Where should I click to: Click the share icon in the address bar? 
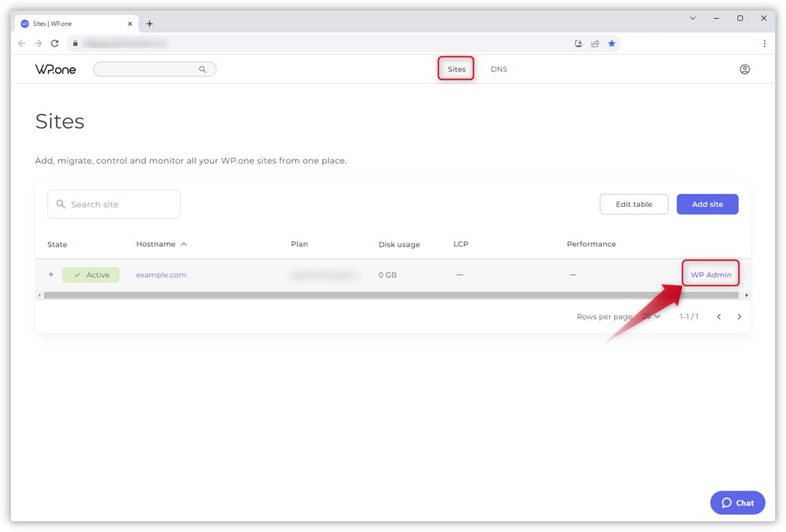(x=596, y=43)
